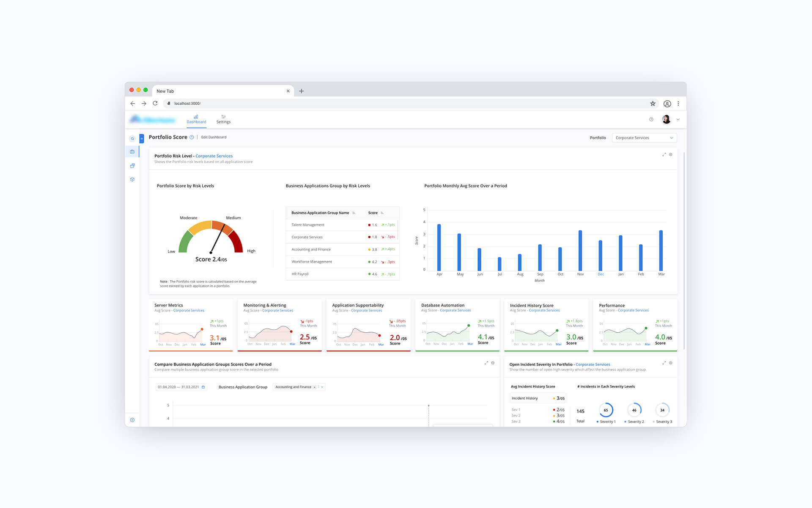The image size is (812, 508).
Task: Open the cube icon in left sidebar
Action: (132, 179)
